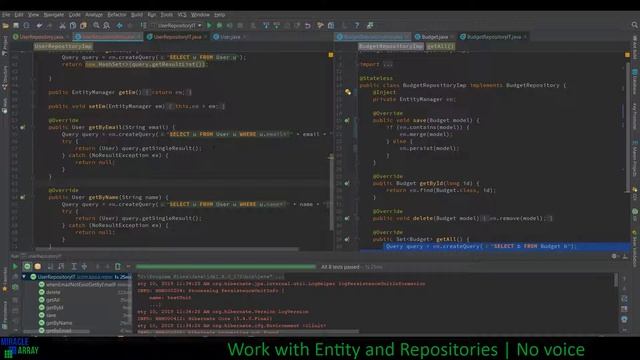Open the Navigate menu
Viewport: 640px width, 360px height.
click(53, 15)
